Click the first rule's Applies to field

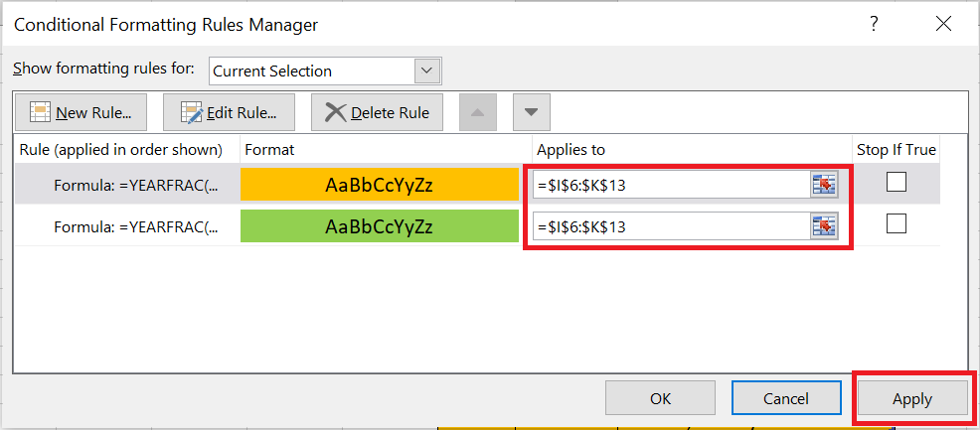tap(672, 185)
